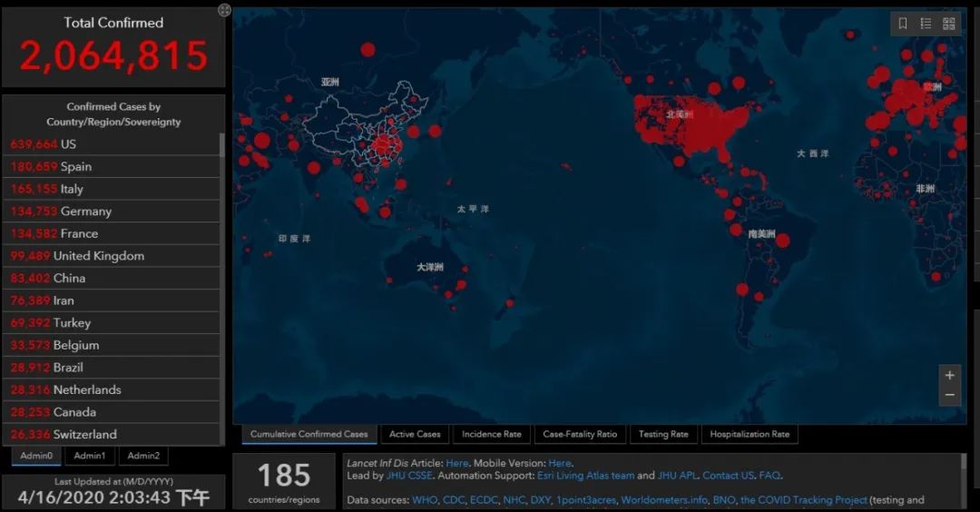Switch to the Admin2 tab
Screen dimensions: 980x512
(143, 456)
